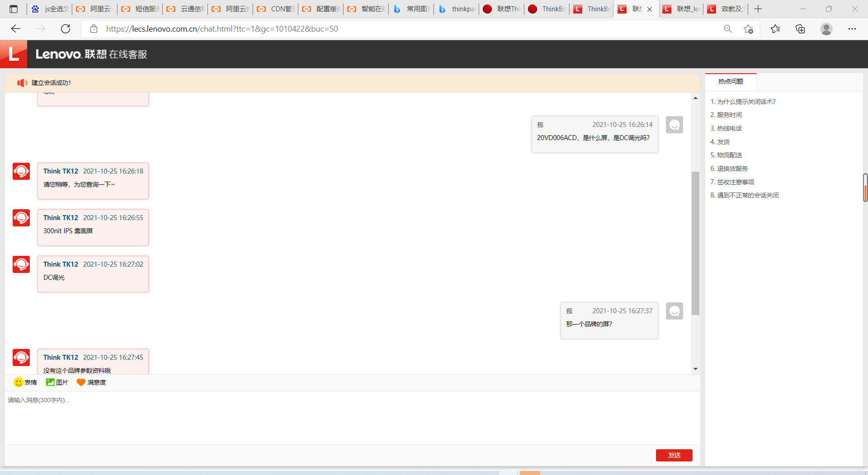Image resolution: width=868 pixels, height=475 pixels.
Task: Open the zoom magnifier icon in address bar
Action: (728, 29)
